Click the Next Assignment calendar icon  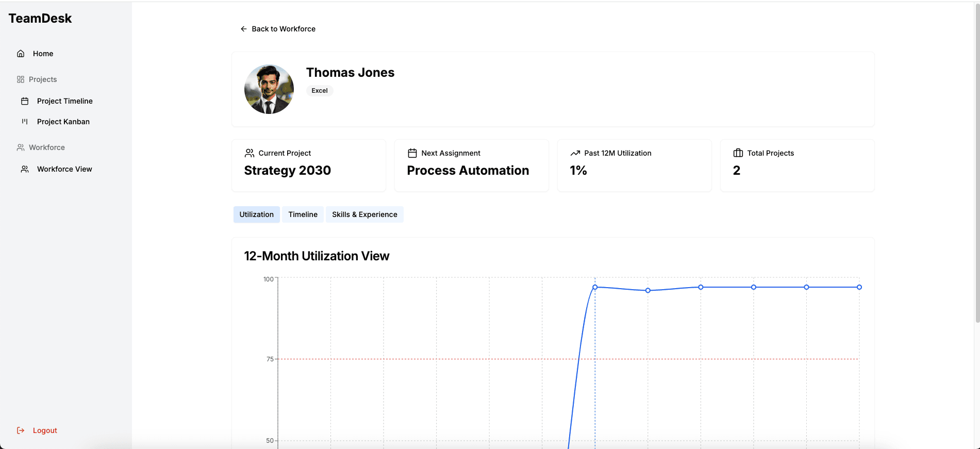[412, 153]
